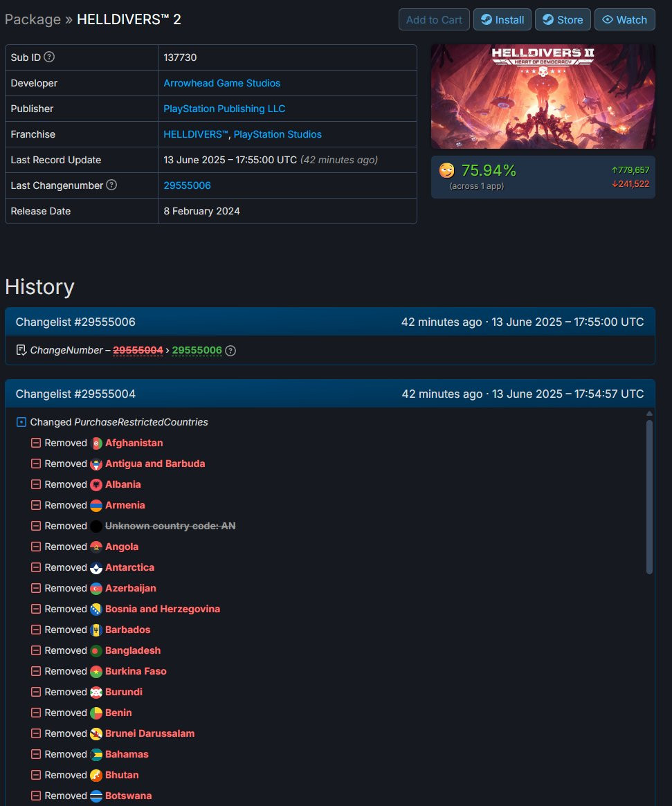672x806 pixels.
Task: Click the Install button
Action: tap(502, 19)
